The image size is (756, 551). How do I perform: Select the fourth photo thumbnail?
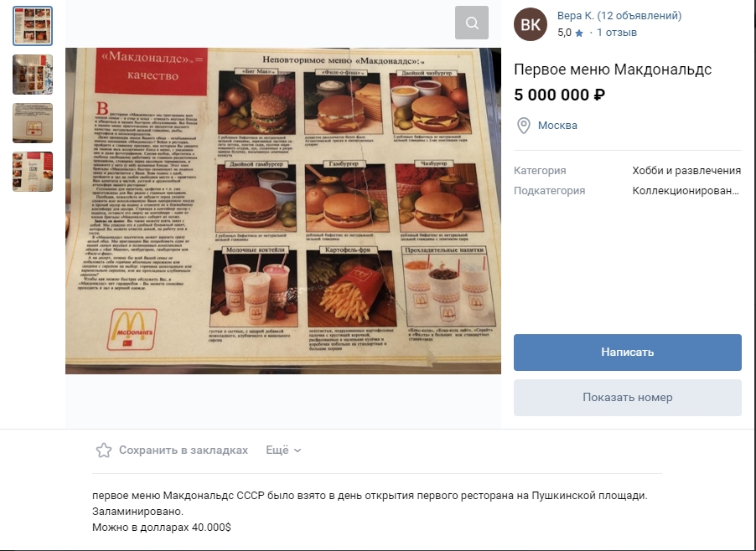coord(33,172)
